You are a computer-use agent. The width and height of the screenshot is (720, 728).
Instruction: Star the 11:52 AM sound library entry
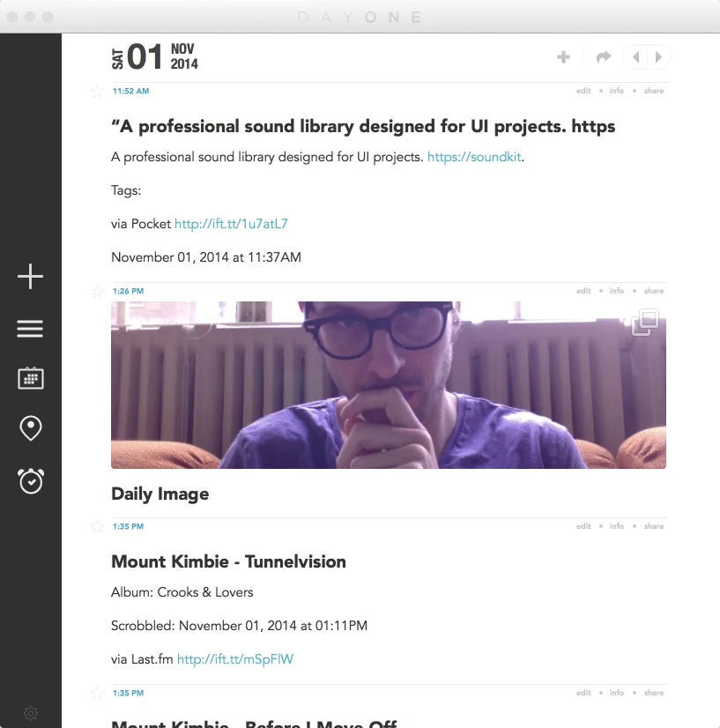pos(96,91)
